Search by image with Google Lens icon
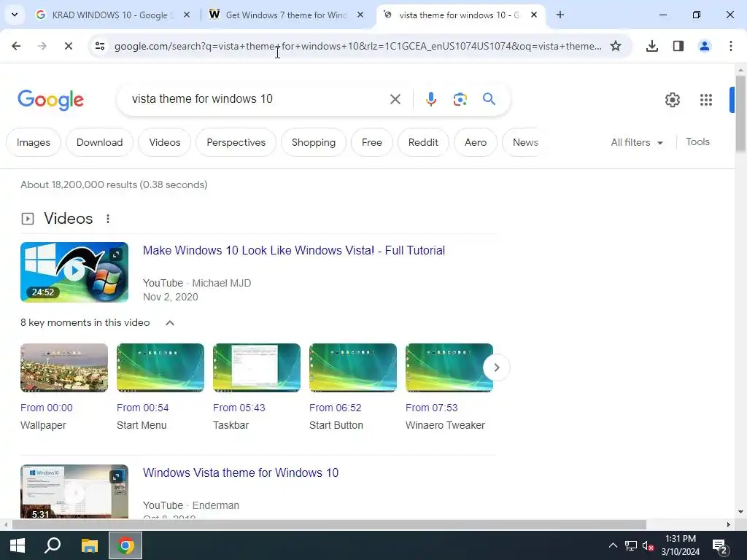The width and height of the screenshot is (747, 560). tap(460, 99)
